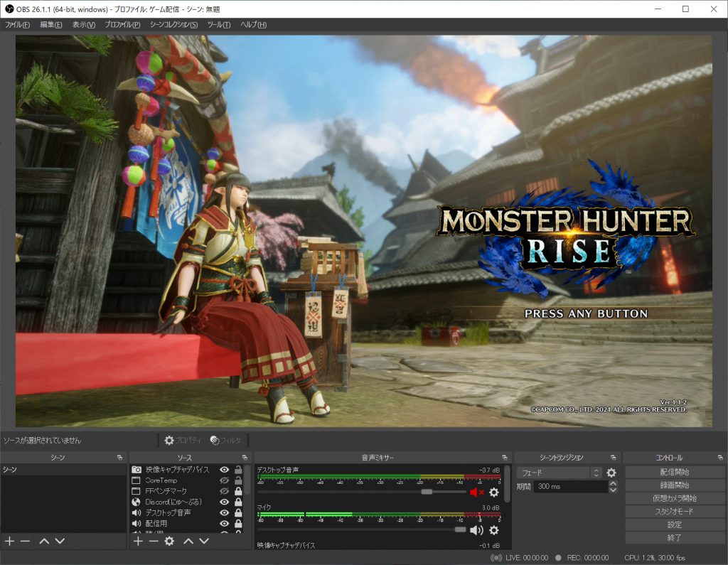Click the OBS logo in the title bar
728x565 pixels.
[x=9, y=9]
